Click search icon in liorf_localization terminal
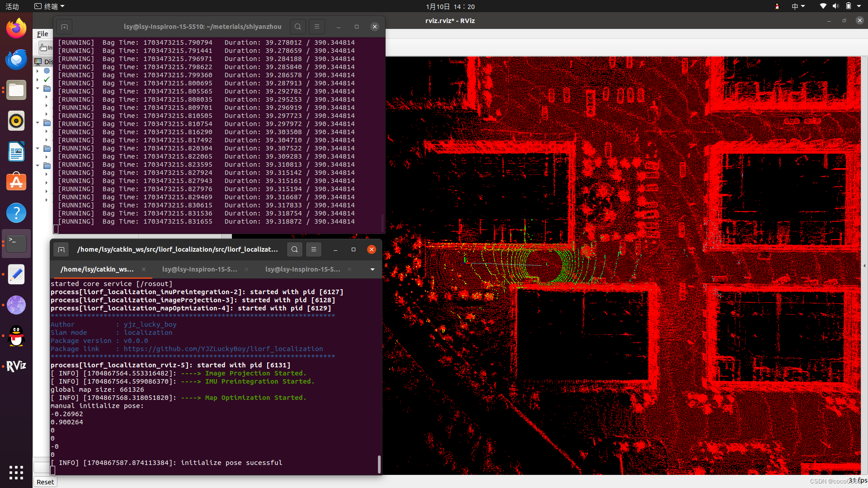The width and height of the screenshot is (868, 488). point(294,249)
